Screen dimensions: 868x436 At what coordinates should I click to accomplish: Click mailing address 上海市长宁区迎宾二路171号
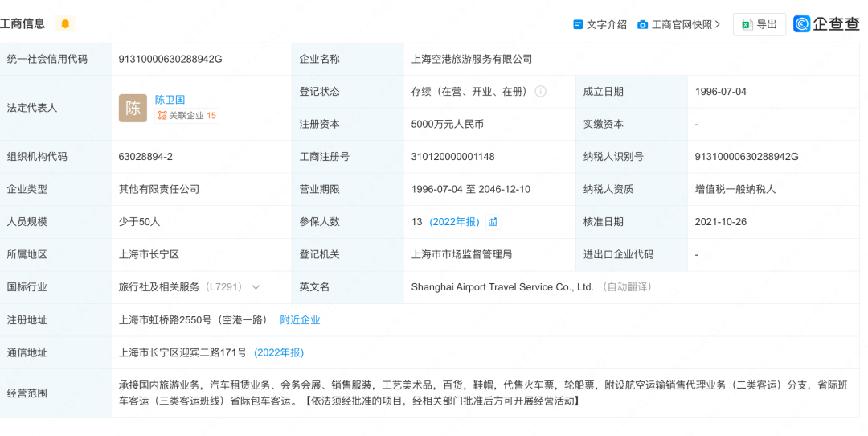[x=182, y=352]
